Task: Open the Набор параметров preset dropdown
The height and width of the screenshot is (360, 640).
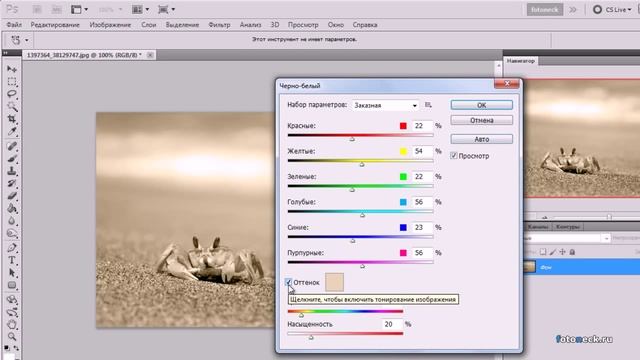Action: coord(385,105)
